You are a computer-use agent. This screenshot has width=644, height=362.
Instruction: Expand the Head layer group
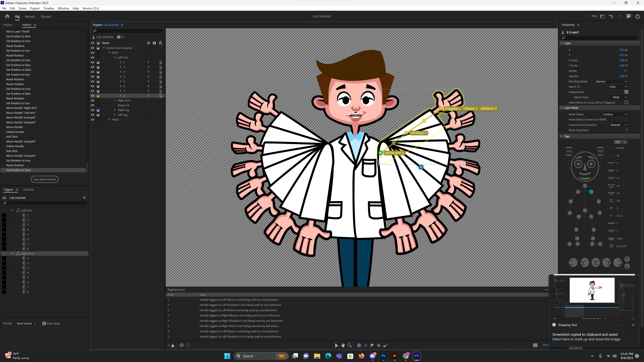[109, 119]
